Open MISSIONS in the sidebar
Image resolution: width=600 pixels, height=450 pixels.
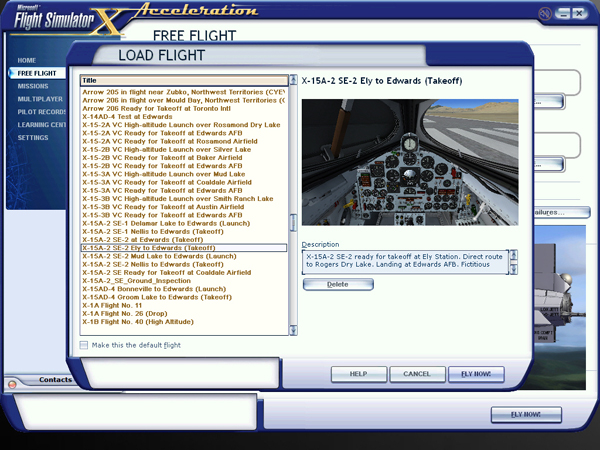[33, 86]
